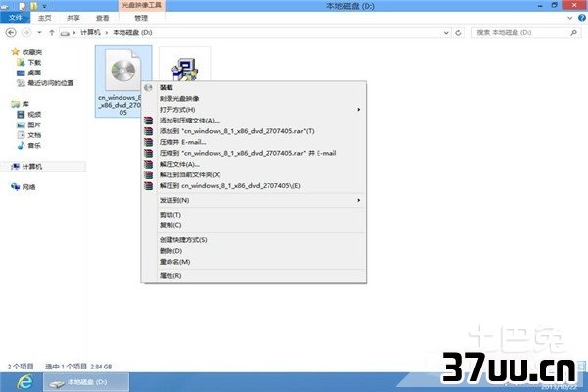Expand arrow next to 打开方式(H)

[x=358, y=109]
